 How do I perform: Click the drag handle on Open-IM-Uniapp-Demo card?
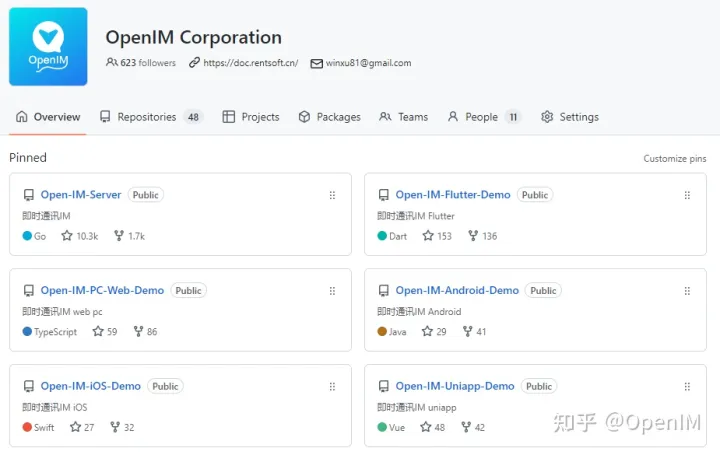click(x=687, y=387)
